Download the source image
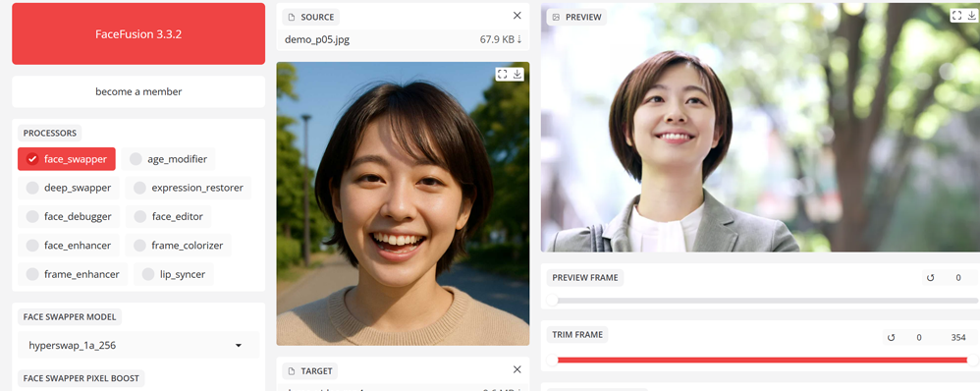 point(517,75)
